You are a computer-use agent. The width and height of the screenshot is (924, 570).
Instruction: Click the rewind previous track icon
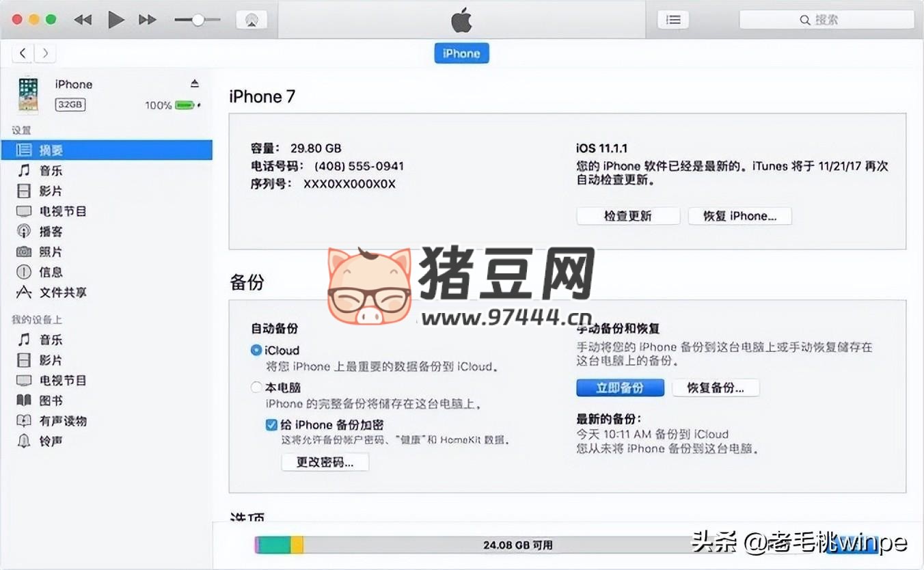coord(83,20)
